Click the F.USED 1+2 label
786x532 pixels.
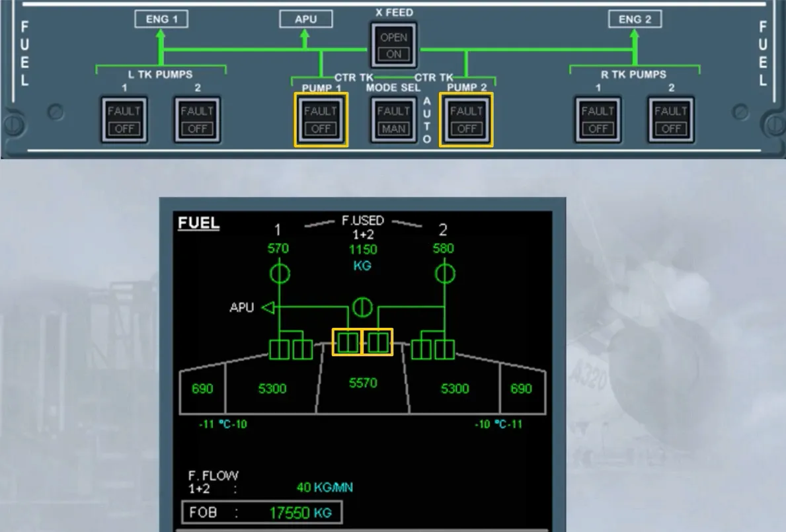(x=363, y=227)
